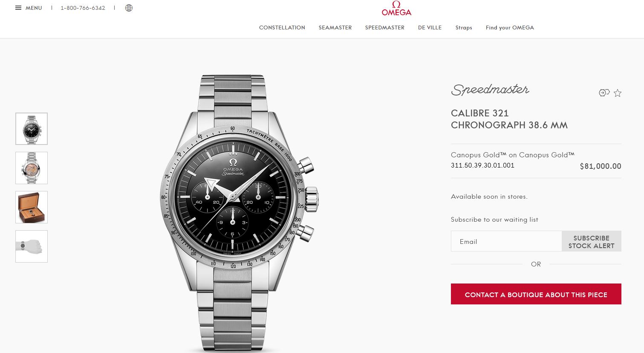The height and width of the screenshot is (353, 644).
Task: Click the Subscribe Stock Alert button
Action: pyautogui.click(x=592, y=241)
